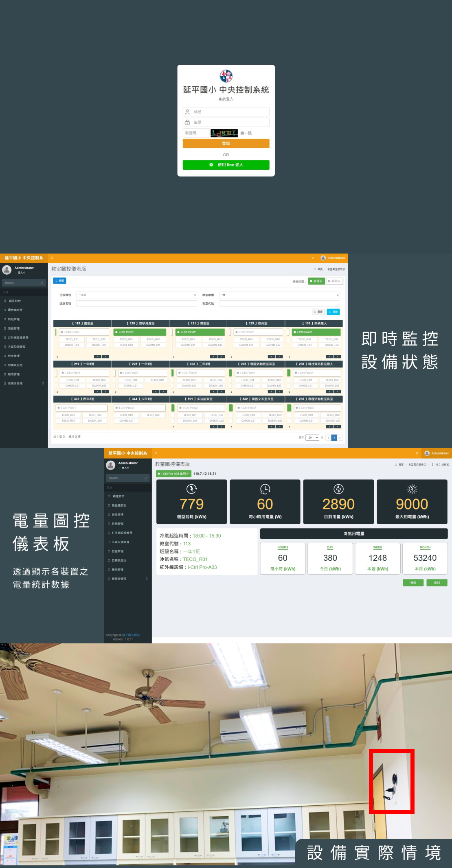Toggle i-Ctrl Pro02 in room 121 card
The width and height of the screenshot is (452, 868).
(200, 332)
